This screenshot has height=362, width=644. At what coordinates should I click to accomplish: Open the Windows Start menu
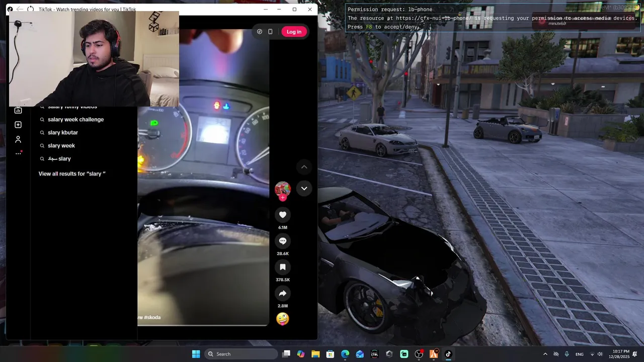click(196, 354)
